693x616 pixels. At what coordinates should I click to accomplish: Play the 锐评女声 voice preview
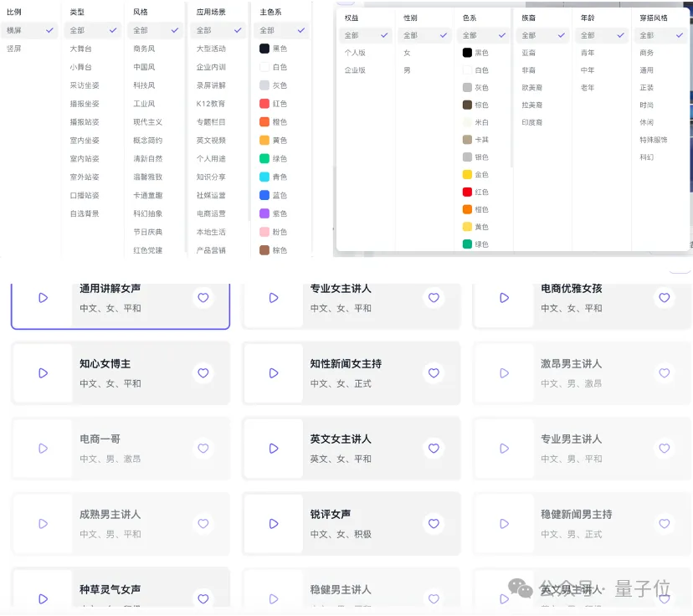(x=273, y=524)
